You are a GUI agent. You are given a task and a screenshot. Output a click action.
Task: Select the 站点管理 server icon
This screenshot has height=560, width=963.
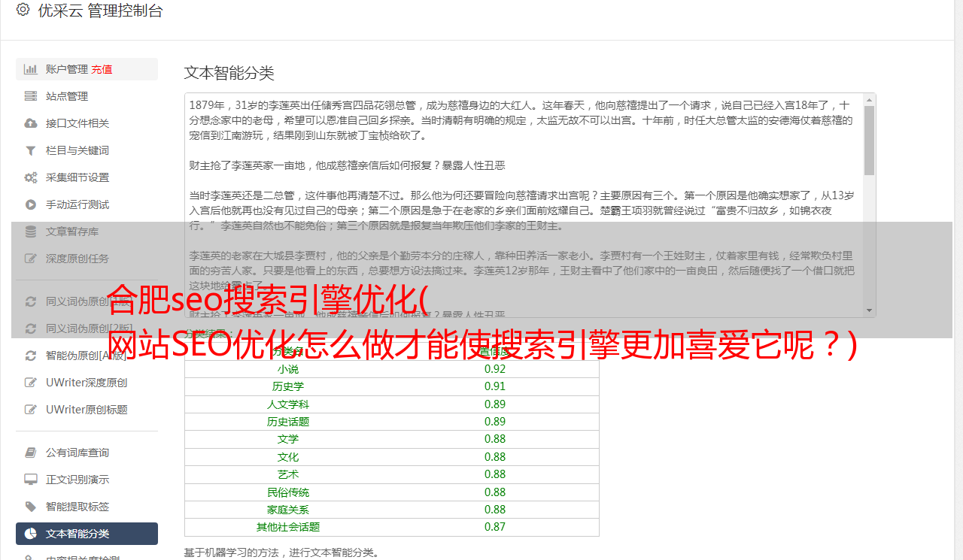coord(31,96)
